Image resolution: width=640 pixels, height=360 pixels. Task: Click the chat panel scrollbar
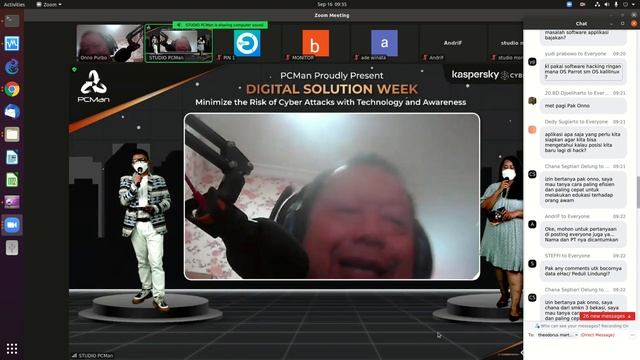(x=638, y=192)
